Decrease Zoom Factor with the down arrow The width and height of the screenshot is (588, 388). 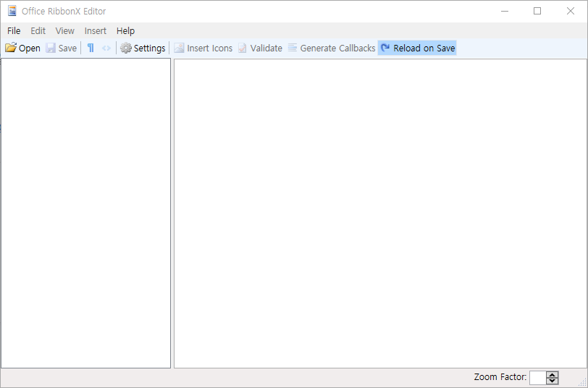click(x=553, y=381)
